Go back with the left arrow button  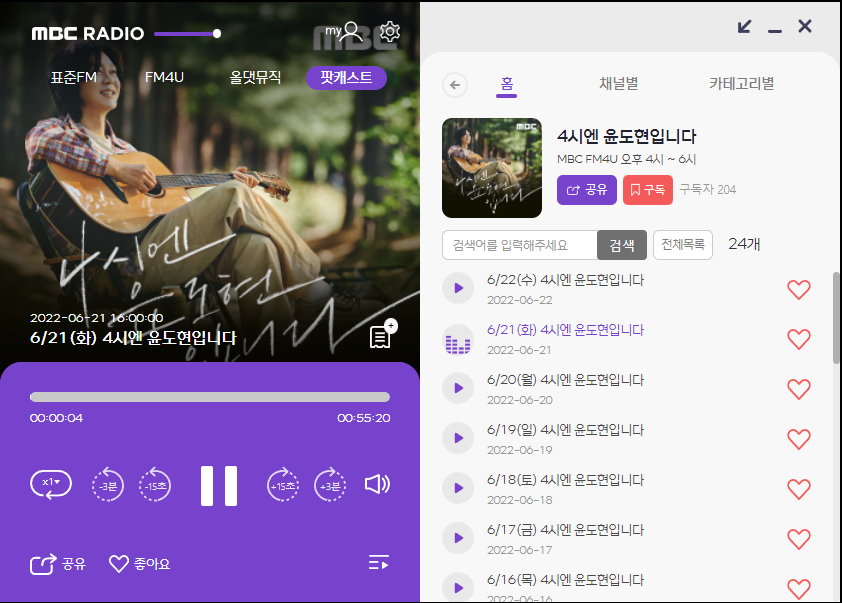tap(456, 85)
